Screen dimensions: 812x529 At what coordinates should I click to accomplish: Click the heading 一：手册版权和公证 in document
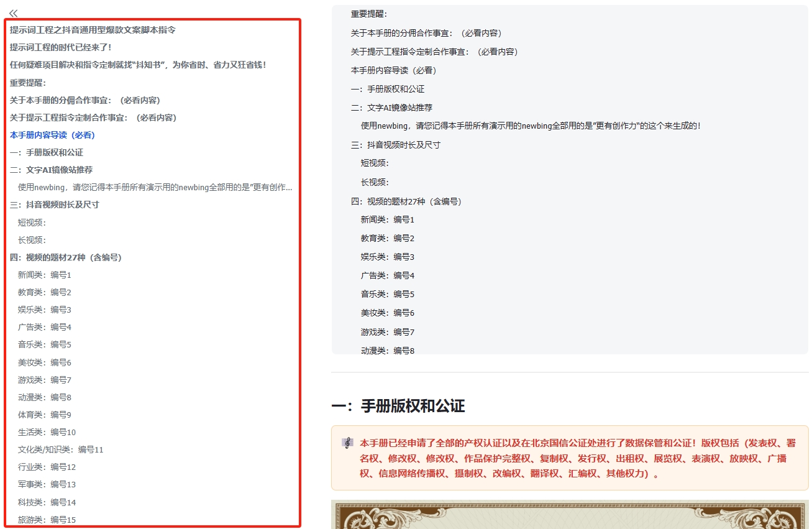click(x=398, y=407)
